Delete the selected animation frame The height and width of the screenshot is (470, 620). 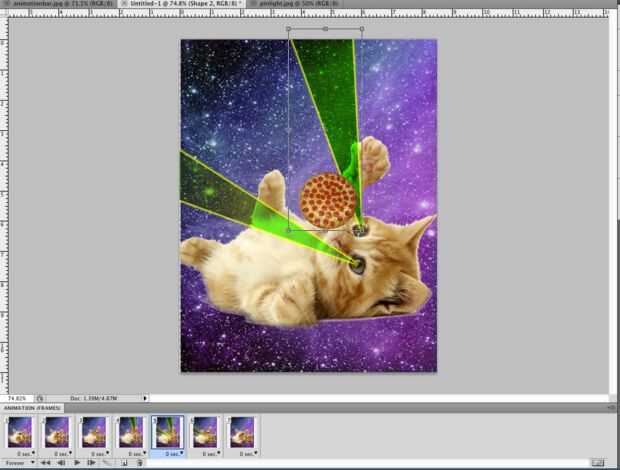[x=140, y=462]
